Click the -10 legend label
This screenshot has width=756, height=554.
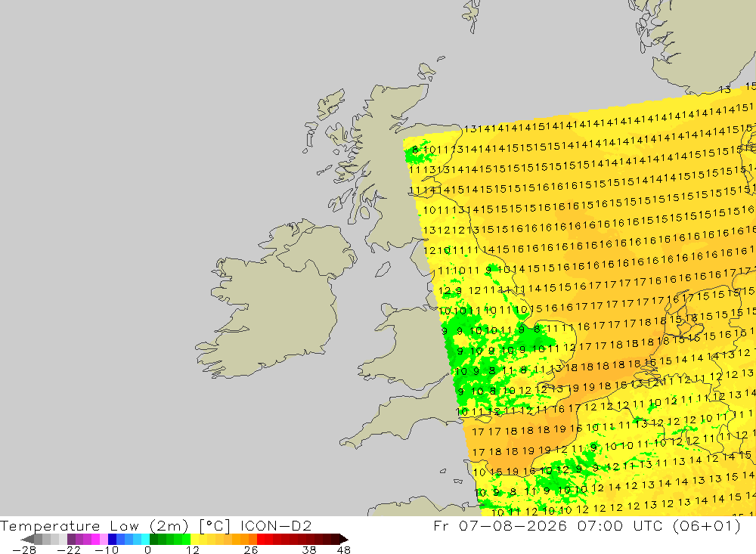106,550
